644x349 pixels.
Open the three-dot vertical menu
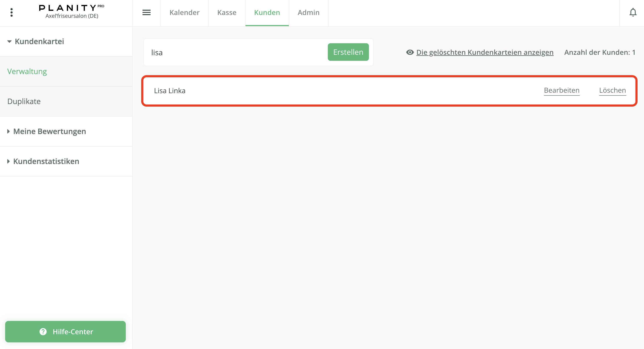12,12
